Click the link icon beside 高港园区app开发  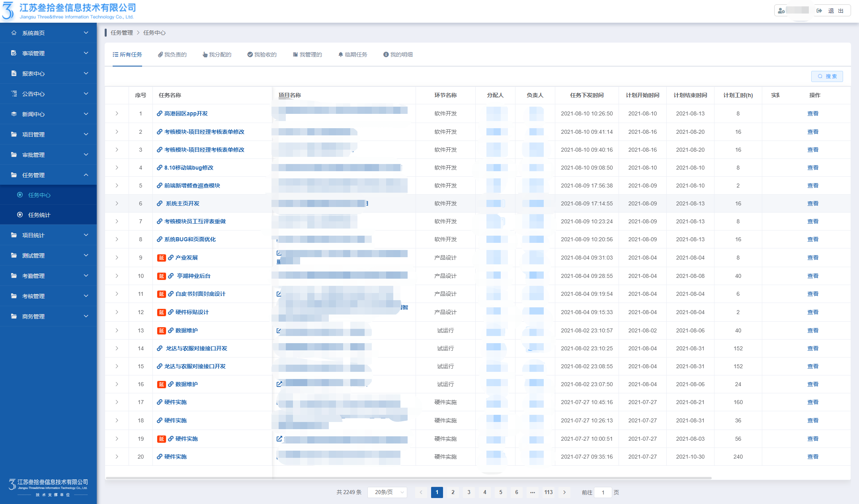(x=159, y=113)
